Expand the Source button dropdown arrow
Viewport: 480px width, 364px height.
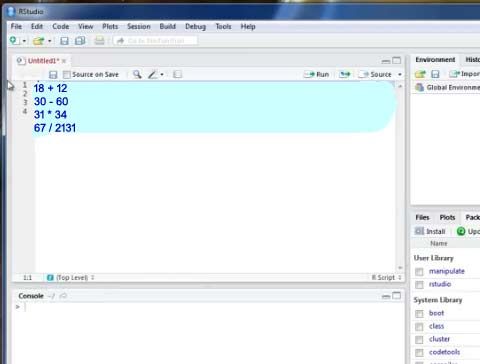tap(400, 74)
